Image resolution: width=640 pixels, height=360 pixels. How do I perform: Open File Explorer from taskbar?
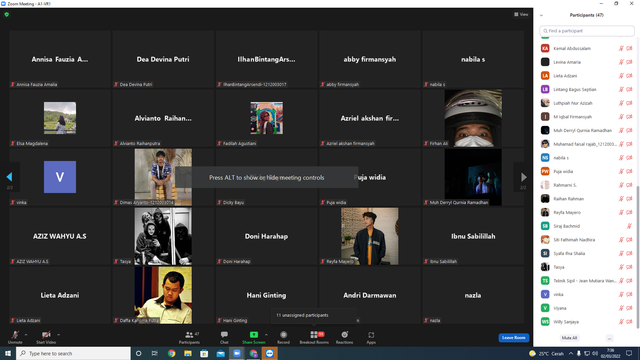(x=188, y=353)
